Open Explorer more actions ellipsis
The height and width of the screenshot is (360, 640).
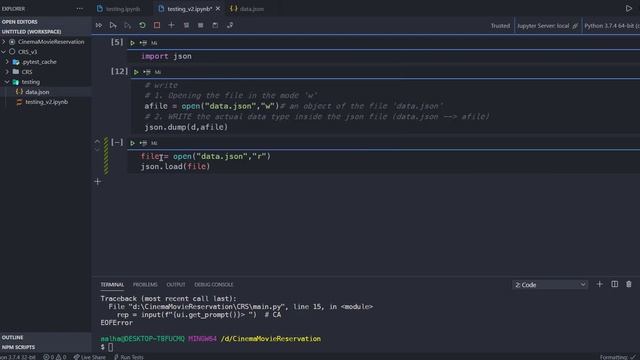coord(80,9)
